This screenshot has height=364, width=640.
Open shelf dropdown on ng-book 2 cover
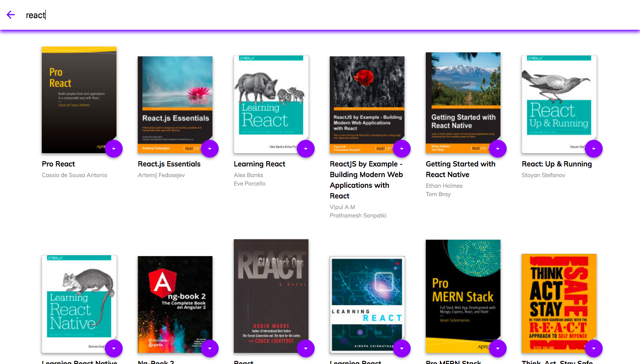210,348
